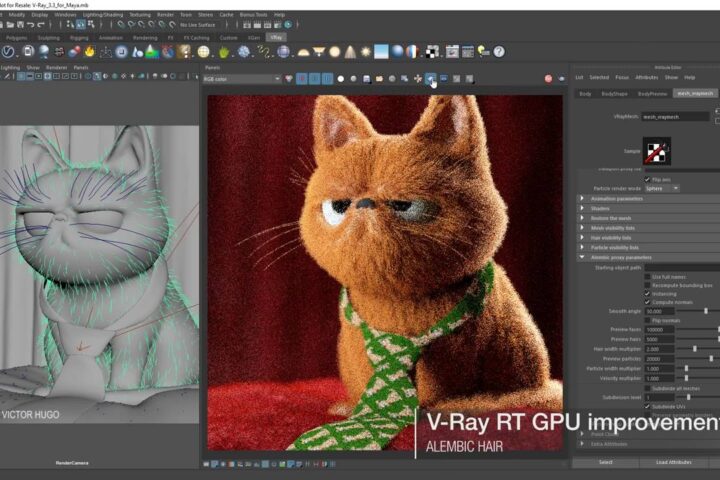Click the rectangular spot light shelf icon
Image resolution: width=720 pixels, height=480 pixels.
point(319,52)
